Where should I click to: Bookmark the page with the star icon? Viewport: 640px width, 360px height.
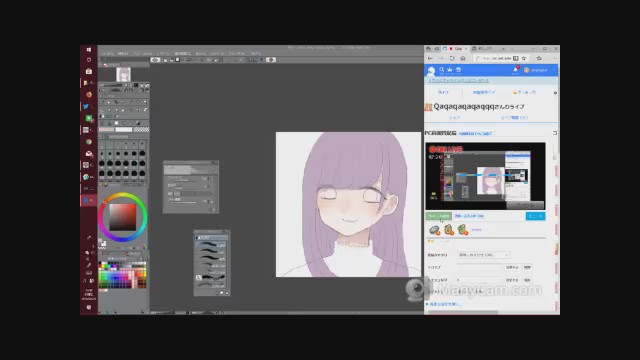524,58
